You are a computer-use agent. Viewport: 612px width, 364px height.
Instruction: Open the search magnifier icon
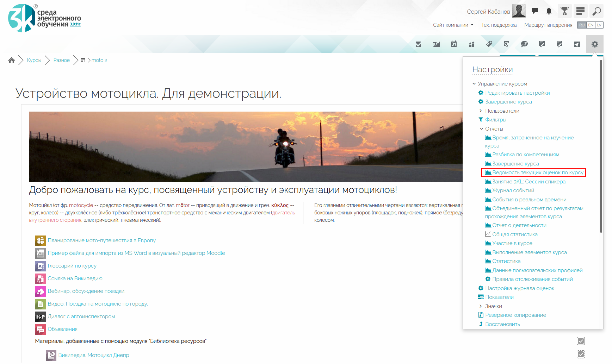pos(596,11)
